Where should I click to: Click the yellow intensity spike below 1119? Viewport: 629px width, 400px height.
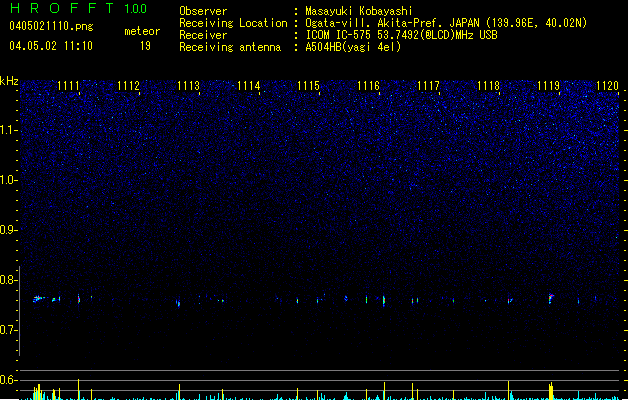551,391
